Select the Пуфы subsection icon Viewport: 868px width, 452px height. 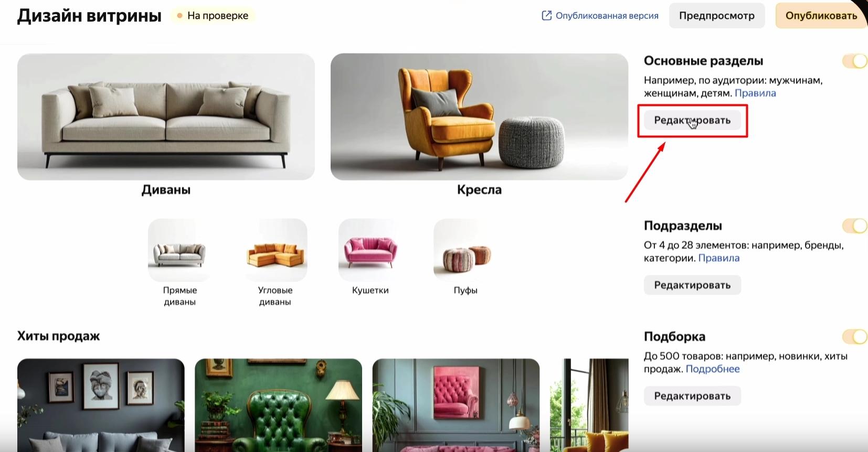465,250
